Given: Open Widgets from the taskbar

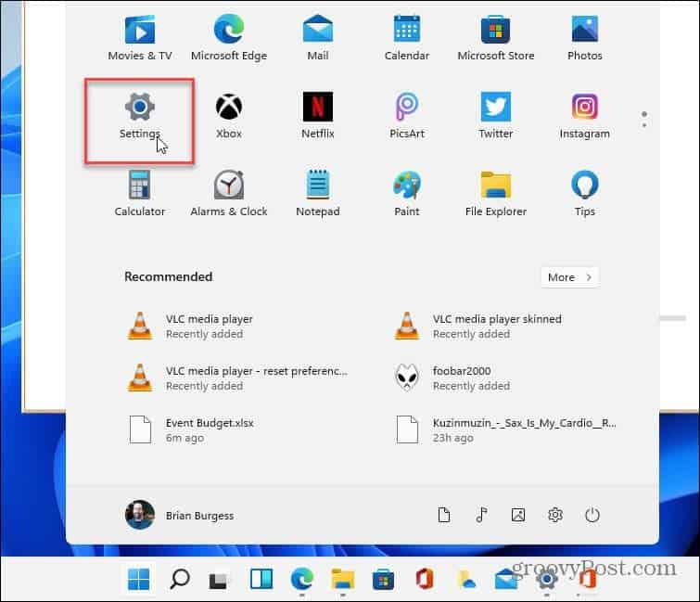Looking at the screenshot, I should click(261, 579).
